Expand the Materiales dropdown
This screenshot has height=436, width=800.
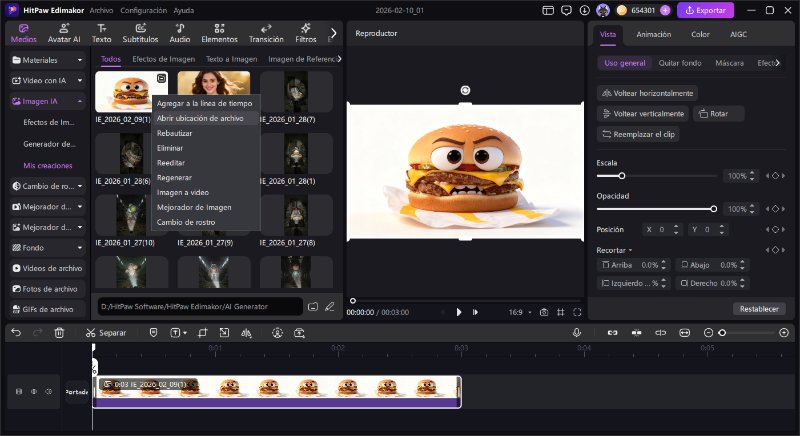pyautogui.click(x=80, y=60)
